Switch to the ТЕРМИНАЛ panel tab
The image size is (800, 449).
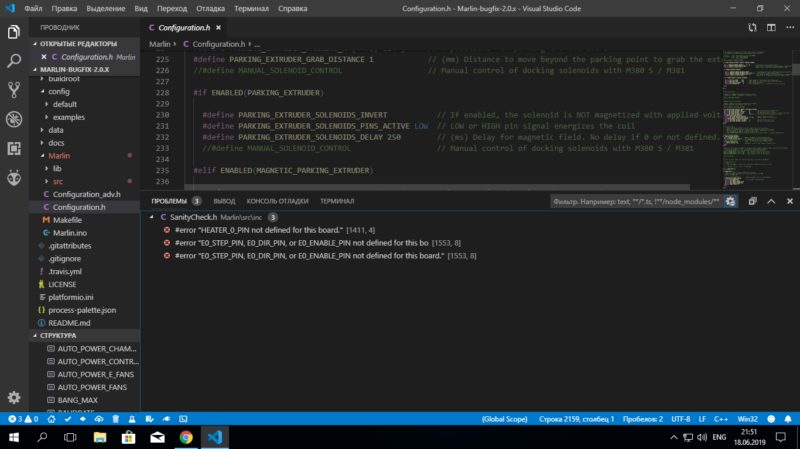[337, 201]
